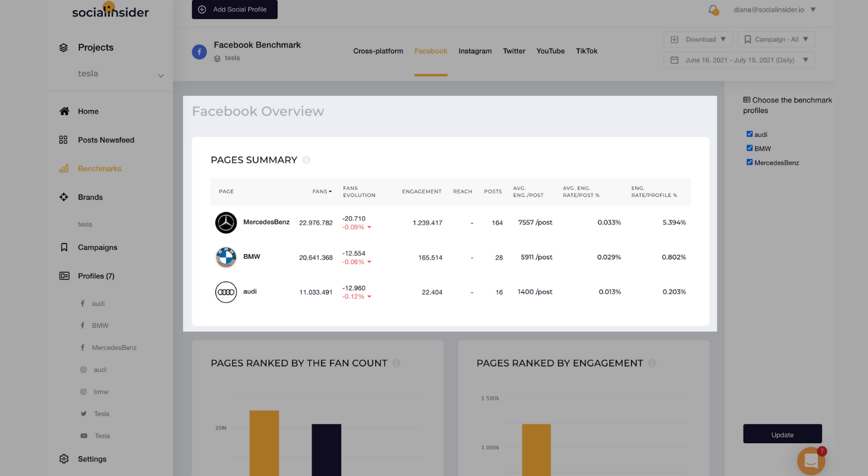Uncheck the MercedesBenz benchmark checkbox
The image size is (868, 476).
click(x=750, y=162)
